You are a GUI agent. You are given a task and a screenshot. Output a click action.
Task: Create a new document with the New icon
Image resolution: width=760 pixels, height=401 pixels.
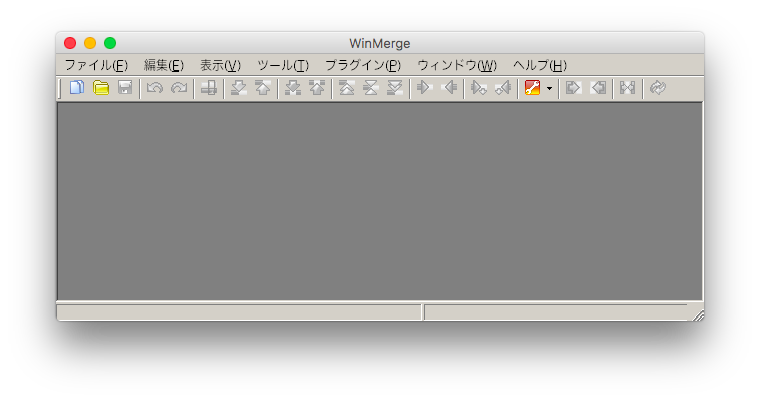77,88
